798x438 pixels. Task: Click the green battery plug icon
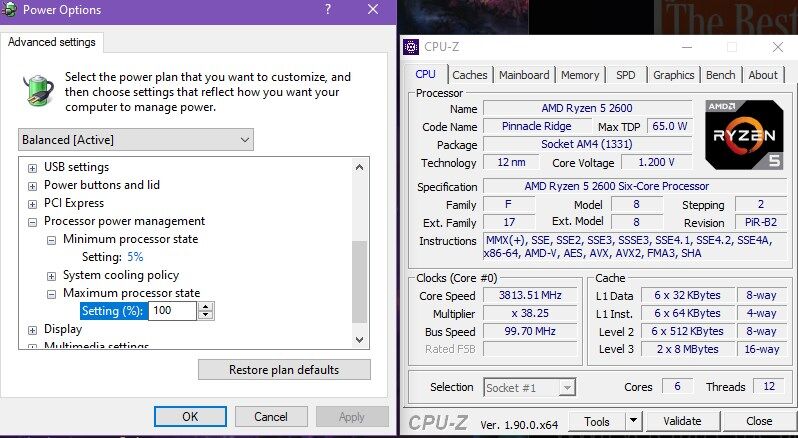[x=39, y=90]
